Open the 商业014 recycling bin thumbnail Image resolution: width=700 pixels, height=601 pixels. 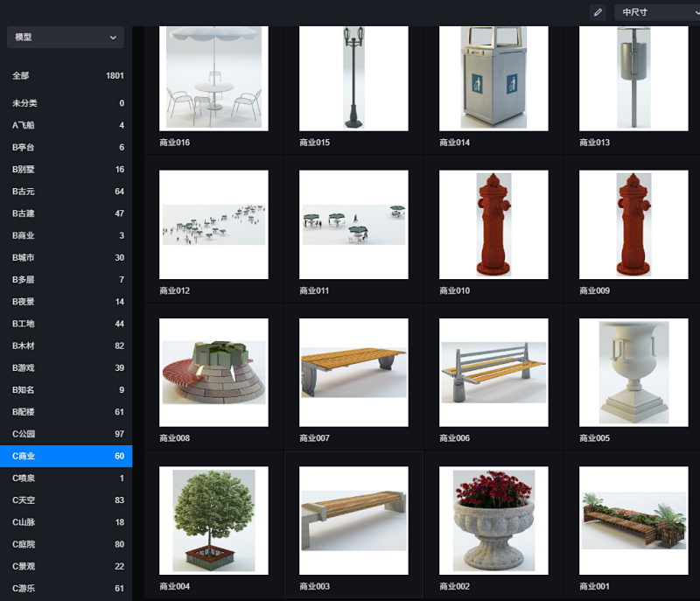click(x=493, y=79)
